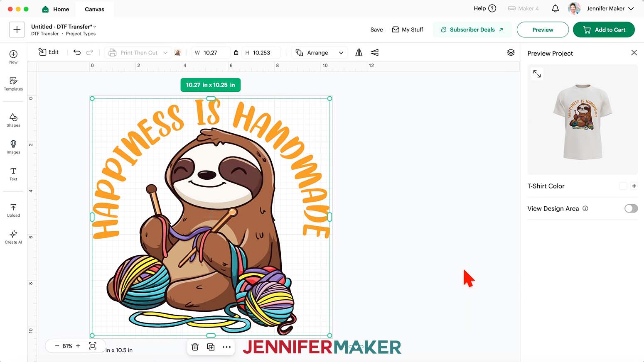Open Templates in the sidebar
The height and width of the screenshot is (362, 644).
[13, 84]
